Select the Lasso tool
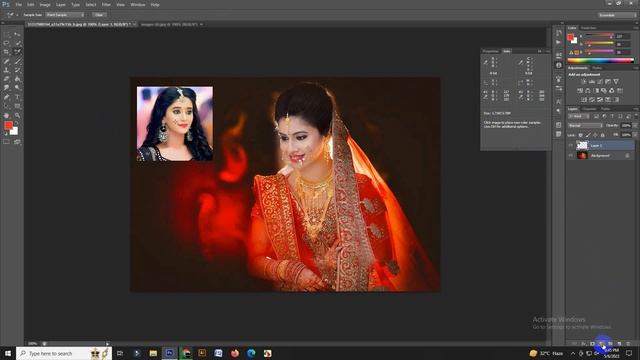This screenshot has height=360, width=640. (6, 43)
